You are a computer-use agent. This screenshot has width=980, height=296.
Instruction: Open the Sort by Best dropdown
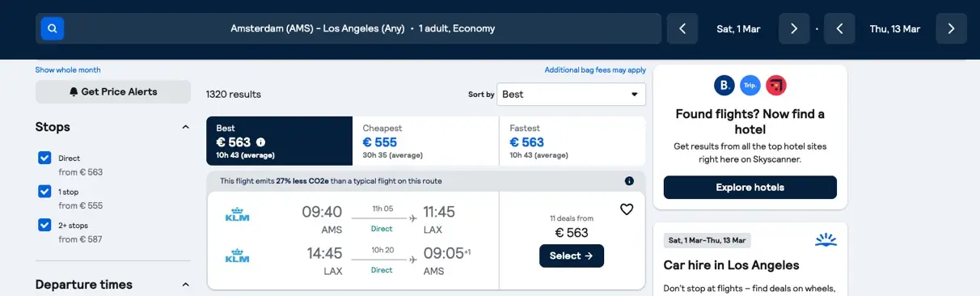pos(571,94)
